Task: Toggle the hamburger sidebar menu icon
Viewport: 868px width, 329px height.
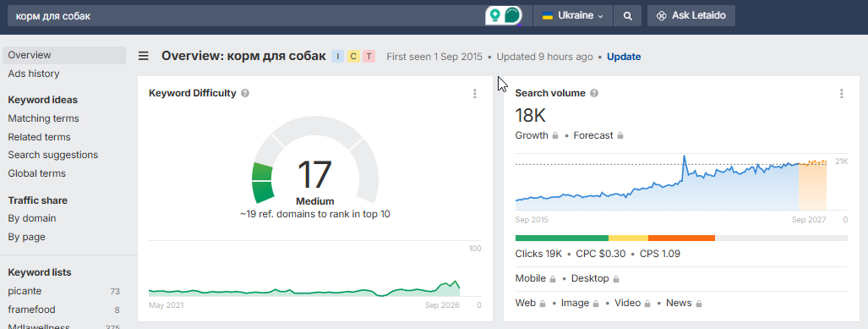Action: tap(144, 56)
